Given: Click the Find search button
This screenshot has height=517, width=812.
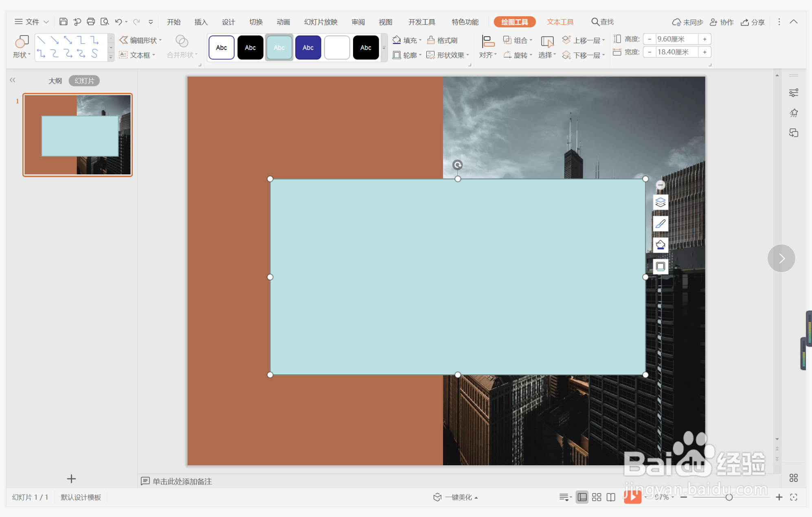Looking at the screenshot, I should coord(602,22).
